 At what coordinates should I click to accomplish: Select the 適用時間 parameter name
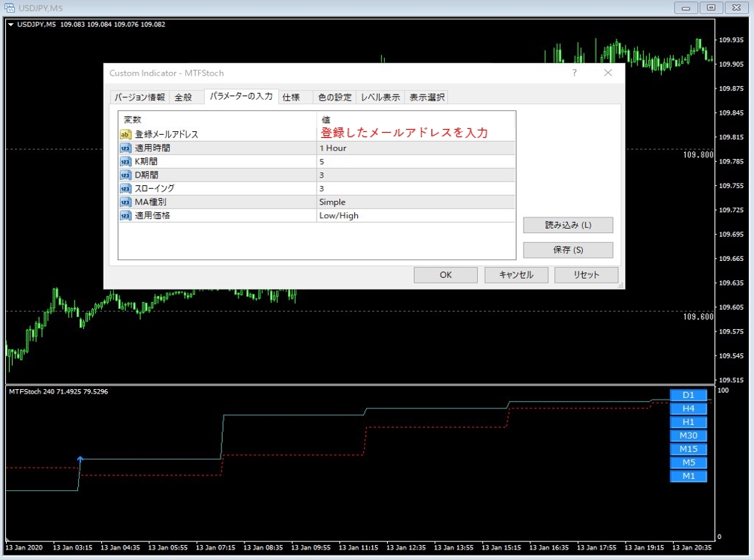(x=152, y=148)
